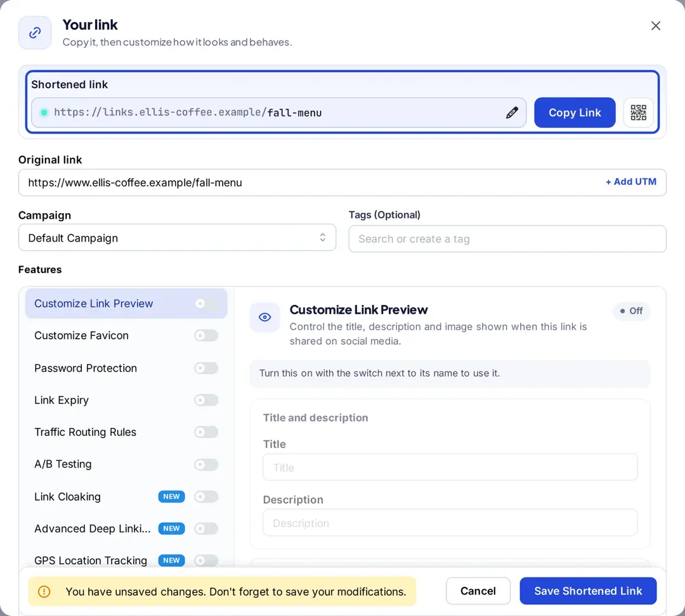
Task: Open the Customize Favicon feature
Action: tap(126, 335)
